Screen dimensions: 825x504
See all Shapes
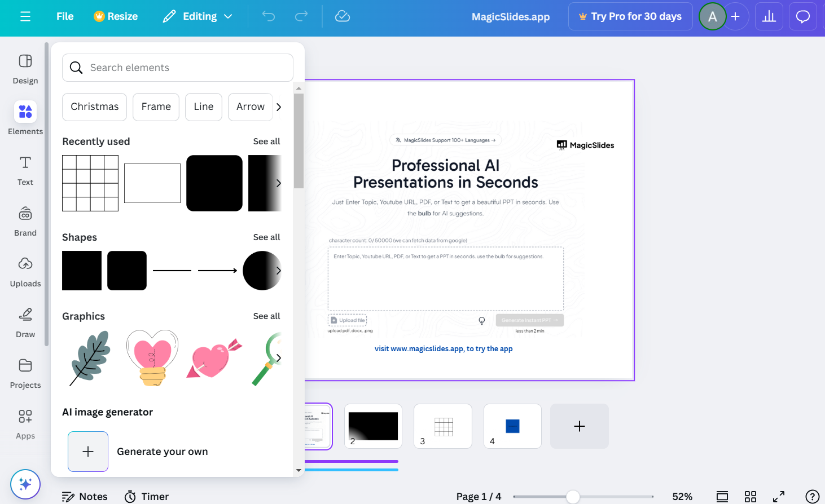266,237
